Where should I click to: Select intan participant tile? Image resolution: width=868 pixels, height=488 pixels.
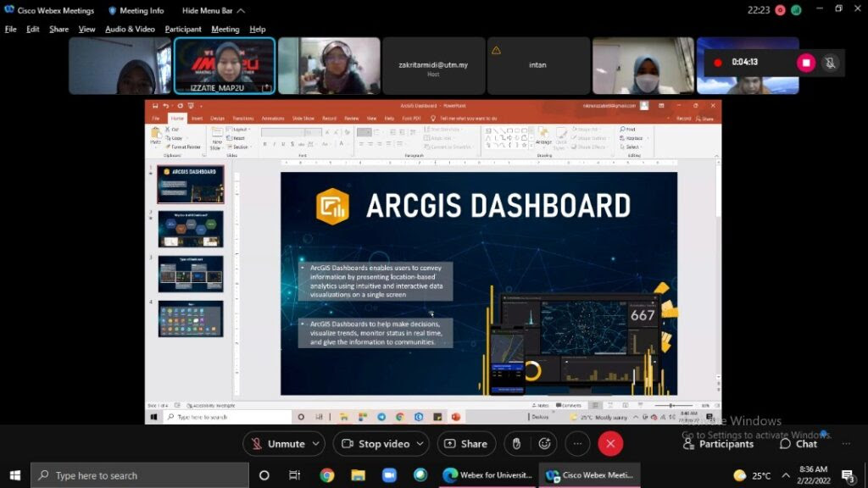[538, 66]
